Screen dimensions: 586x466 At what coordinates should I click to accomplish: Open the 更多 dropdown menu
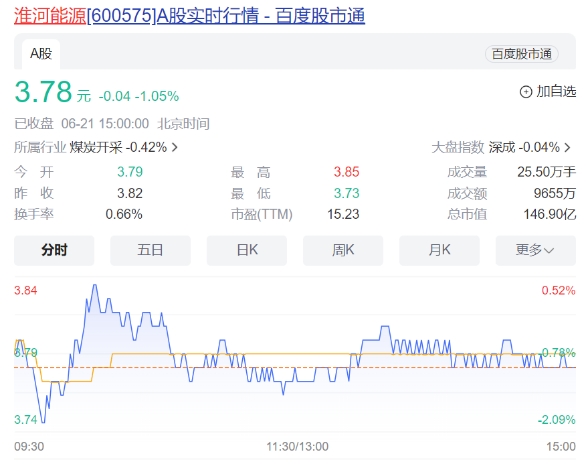(536, 250)
